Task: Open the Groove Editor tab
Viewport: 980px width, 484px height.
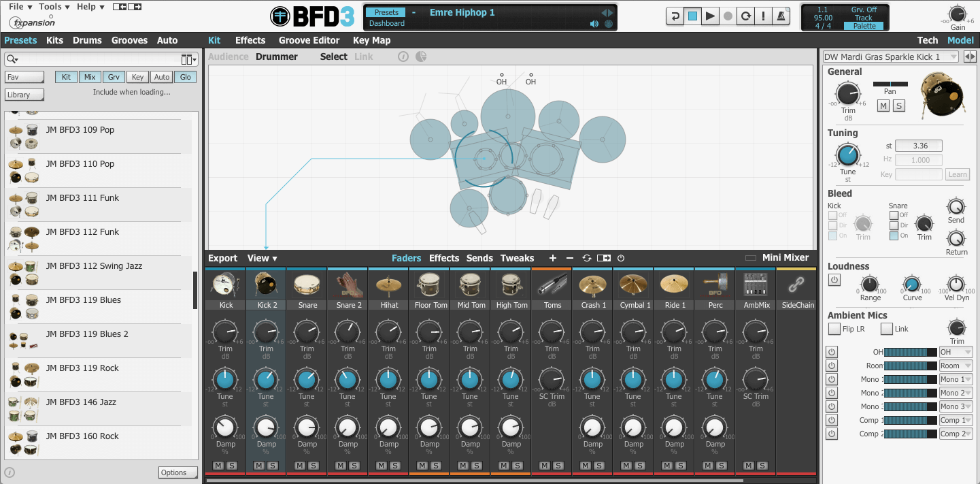Action: point(309,40)
